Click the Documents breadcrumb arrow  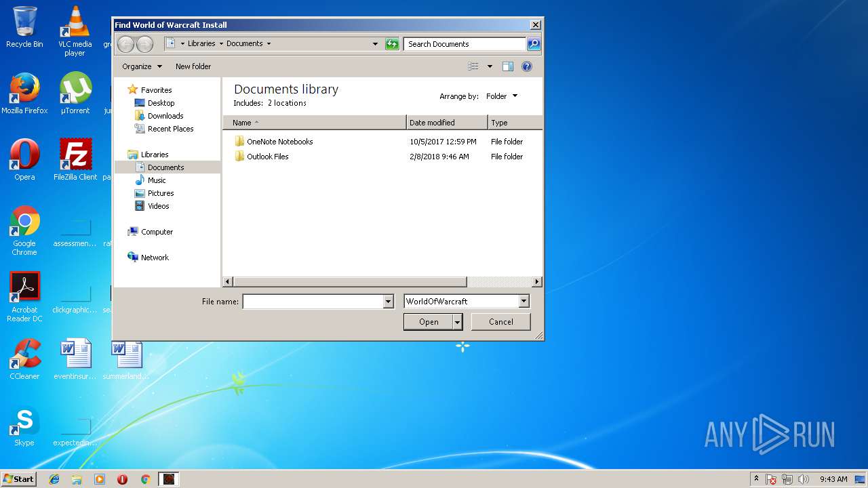[x=269, y=44]
